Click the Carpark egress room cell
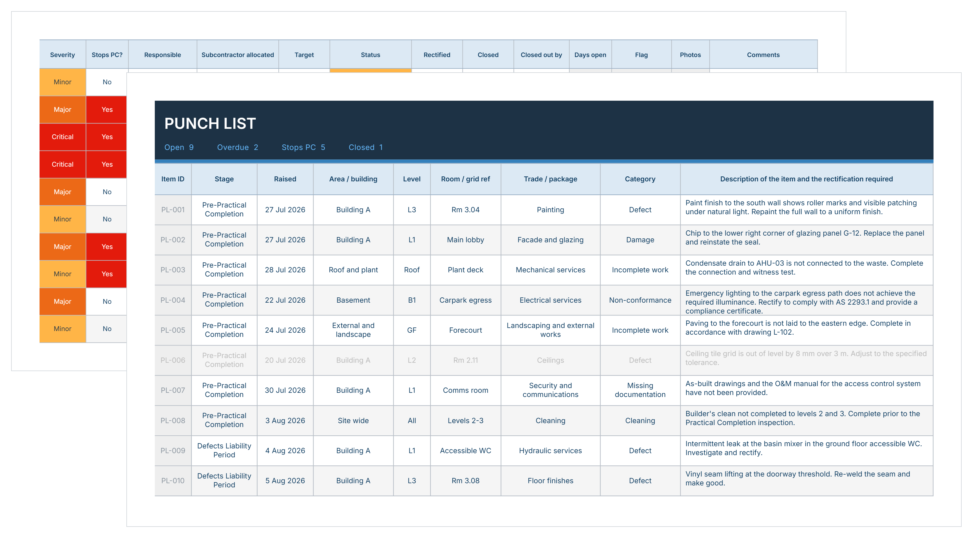Screen dimensions: 980x538 465,300
